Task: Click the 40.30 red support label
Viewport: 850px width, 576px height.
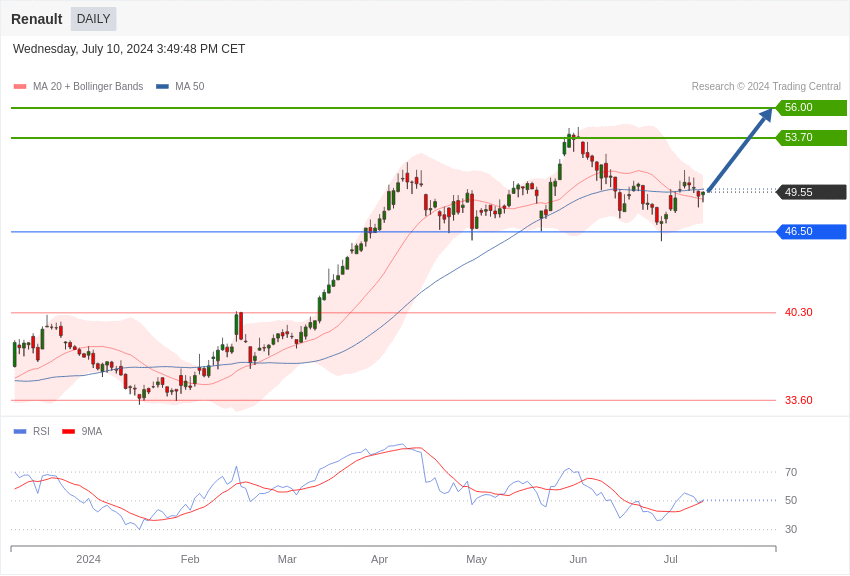Action: [x=798, y=313]
